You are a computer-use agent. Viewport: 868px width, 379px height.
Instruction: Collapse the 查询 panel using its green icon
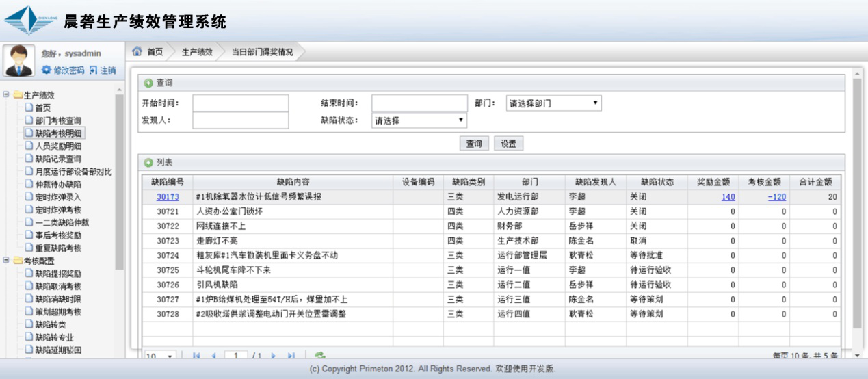pos(148,83)
